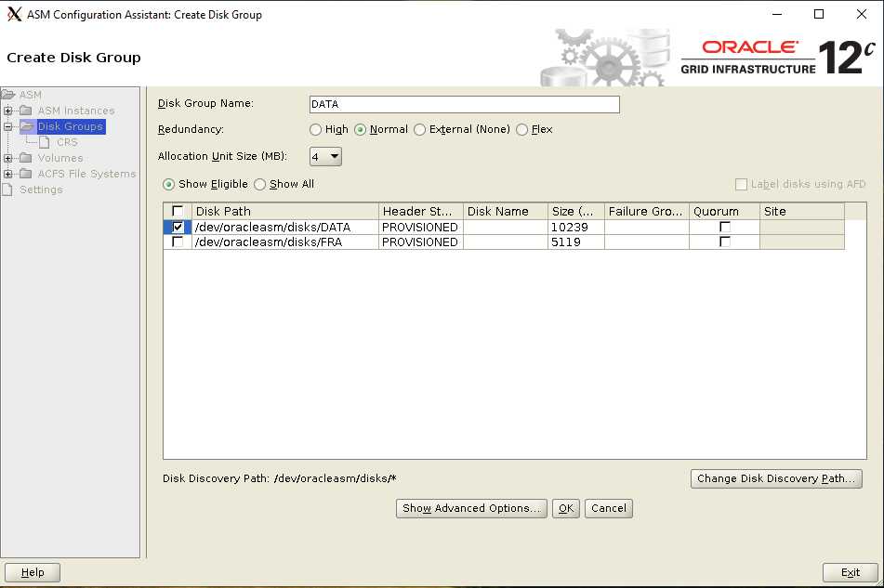Click the Failure Group cell for FRA row
This screenshot has width=884, height=588.
(647, 242)
